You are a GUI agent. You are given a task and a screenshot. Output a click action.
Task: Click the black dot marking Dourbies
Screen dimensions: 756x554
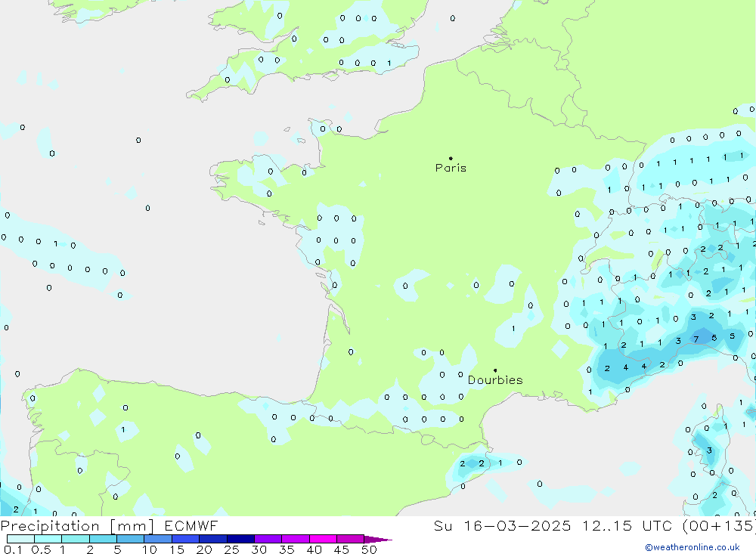[x=495, y=370]
